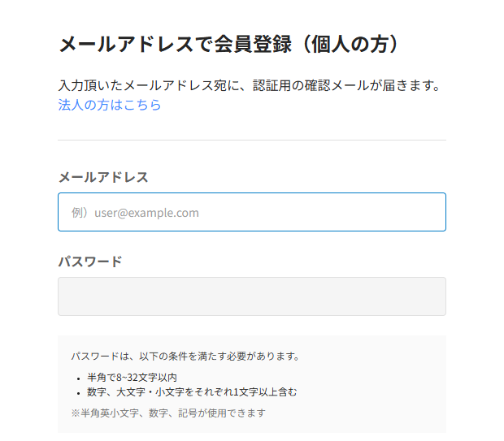The width and height of the screenshot is (504, 441).
Task: Click the bullet before 数字、大文字・小文字
Action: tap(79, 393)
